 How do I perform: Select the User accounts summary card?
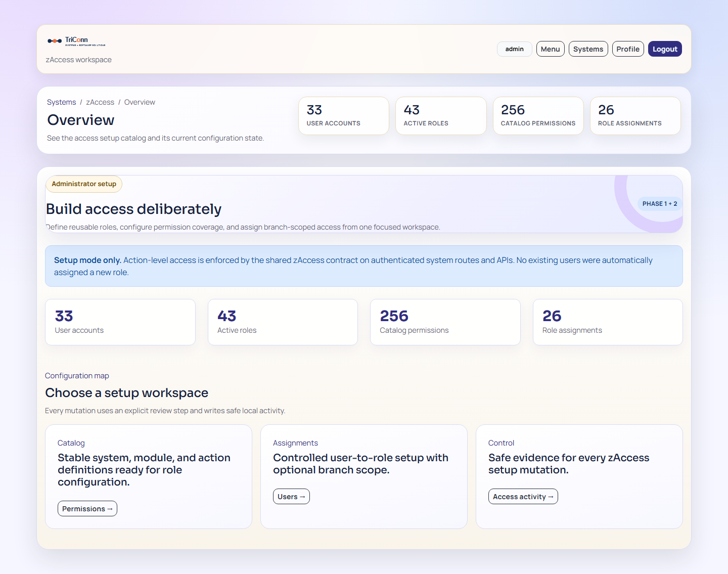pyautogui.click(x=120, y=322)
